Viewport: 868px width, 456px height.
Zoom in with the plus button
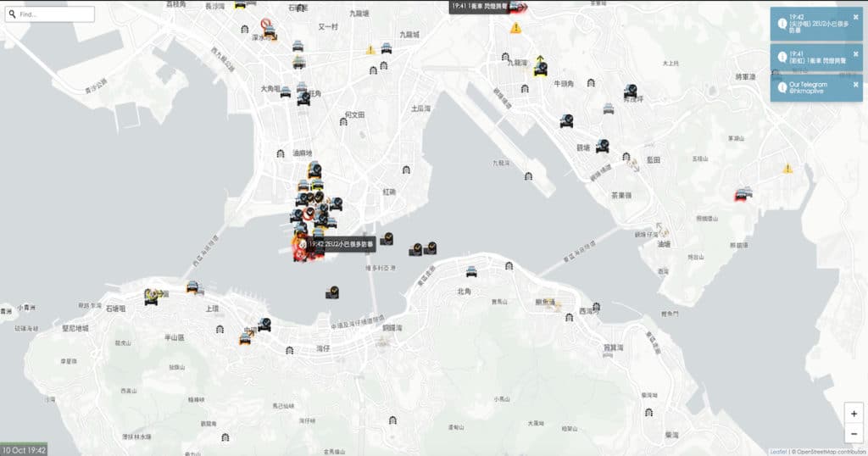[854, 414]
